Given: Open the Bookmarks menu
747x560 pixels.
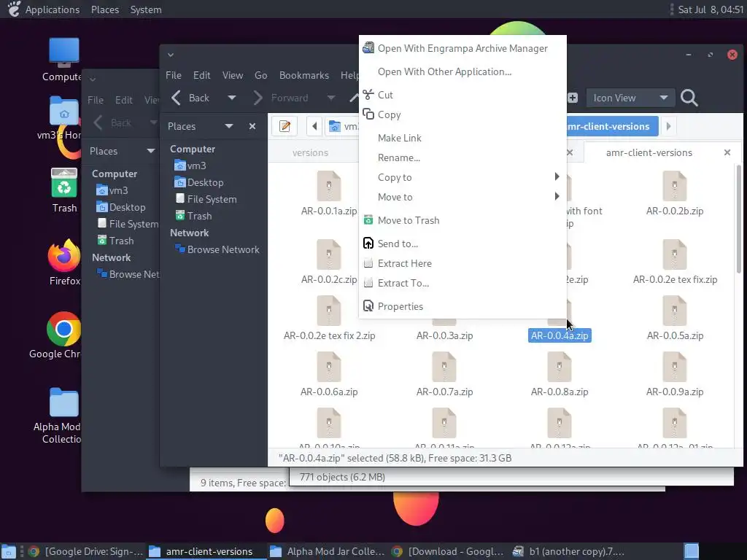Looking at the screenshot, I should 304,75.
